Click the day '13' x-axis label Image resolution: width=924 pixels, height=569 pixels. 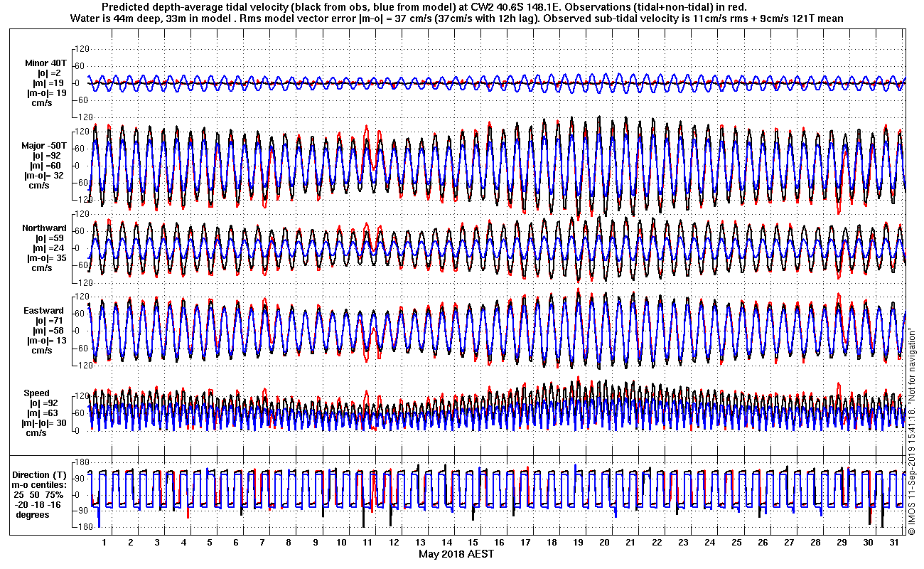(420, 543)
